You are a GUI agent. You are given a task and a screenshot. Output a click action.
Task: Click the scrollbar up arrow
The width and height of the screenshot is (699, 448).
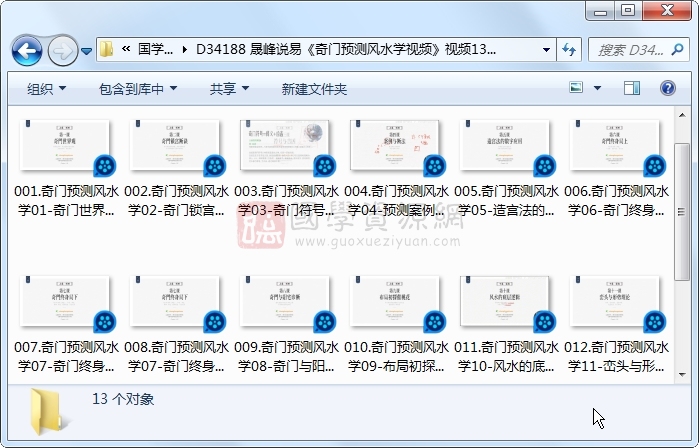tap(682, 115)
